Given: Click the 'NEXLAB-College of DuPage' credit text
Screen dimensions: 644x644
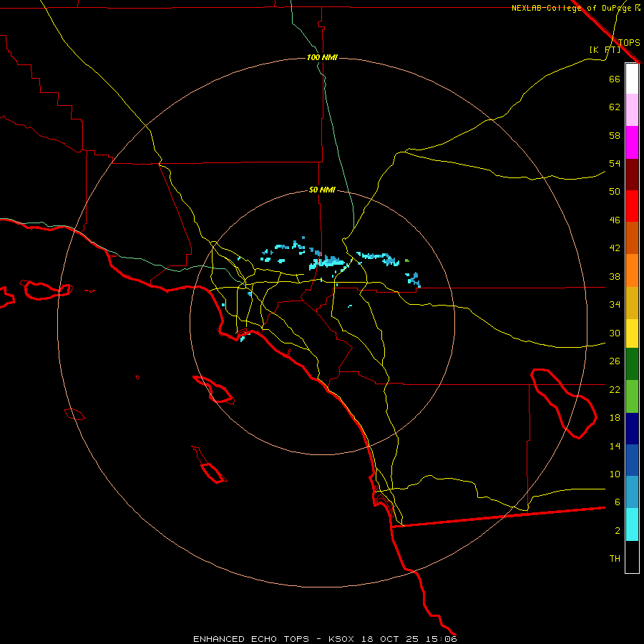Looking at the screenshot, I should pos(572,8).
